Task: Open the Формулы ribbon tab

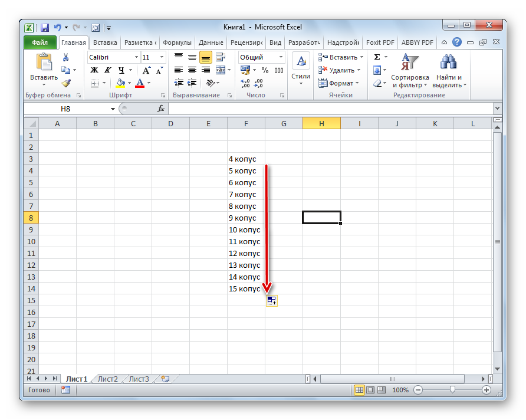Action: click(x=177, y=42)
